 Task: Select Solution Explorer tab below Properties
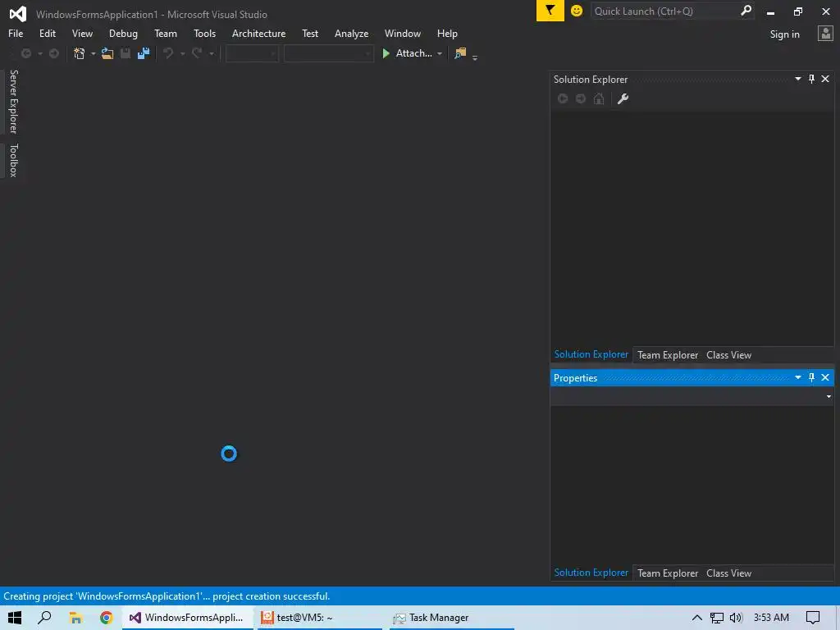(x=591, y=573)
